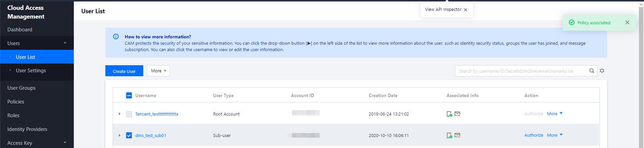Image resolution: width=644 pixels, height=148 pixels.
Task: Expand the Tencent_testtttttttttta row details
Action: [x=120, y=114]
